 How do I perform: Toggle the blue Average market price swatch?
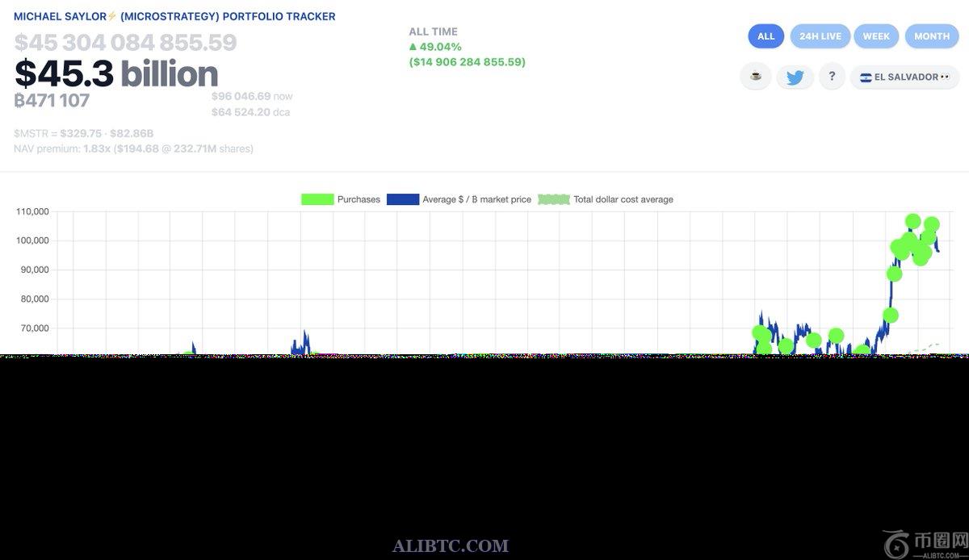click(x=403, y=199)
